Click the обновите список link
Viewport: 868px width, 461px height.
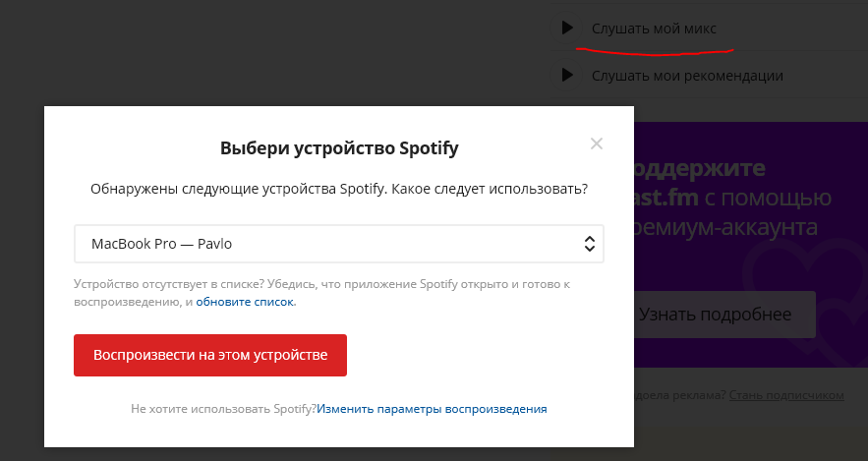(246, 302)
